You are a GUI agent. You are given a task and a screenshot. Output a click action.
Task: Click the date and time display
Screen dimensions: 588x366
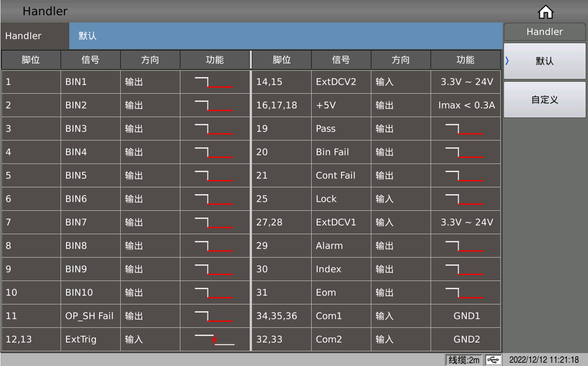[544, 360]
